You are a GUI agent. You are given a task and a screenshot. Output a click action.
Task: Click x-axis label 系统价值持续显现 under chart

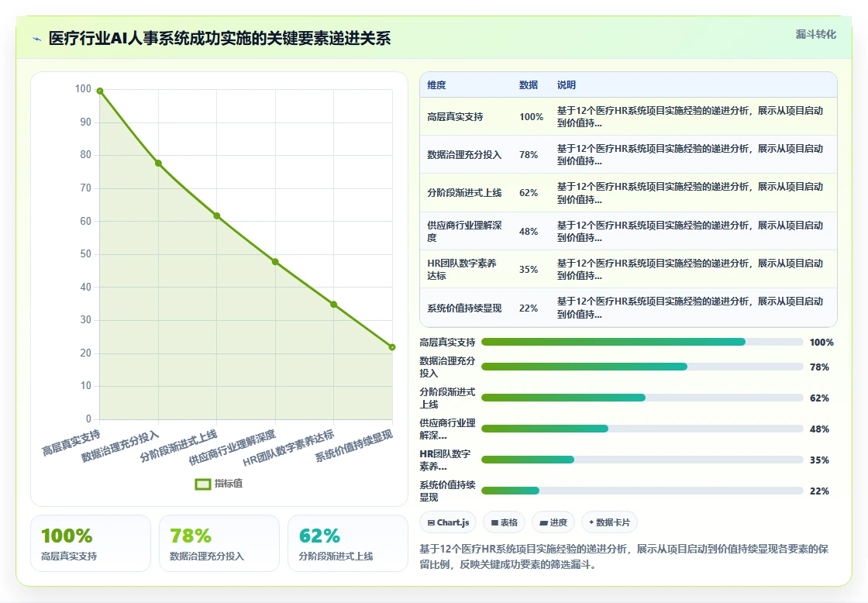354,445
